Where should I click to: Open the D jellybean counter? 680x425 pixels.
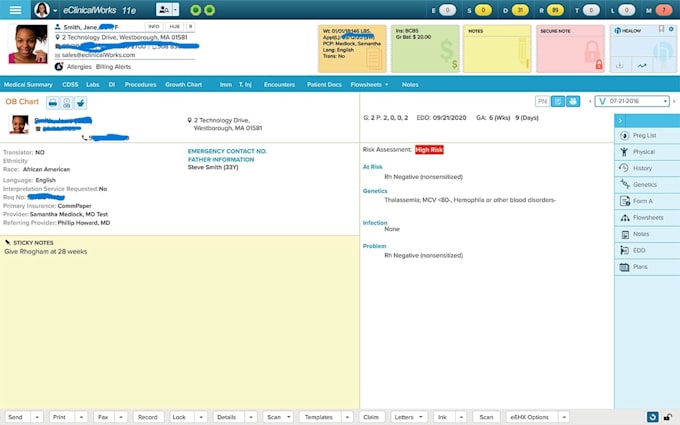(520, 10)
